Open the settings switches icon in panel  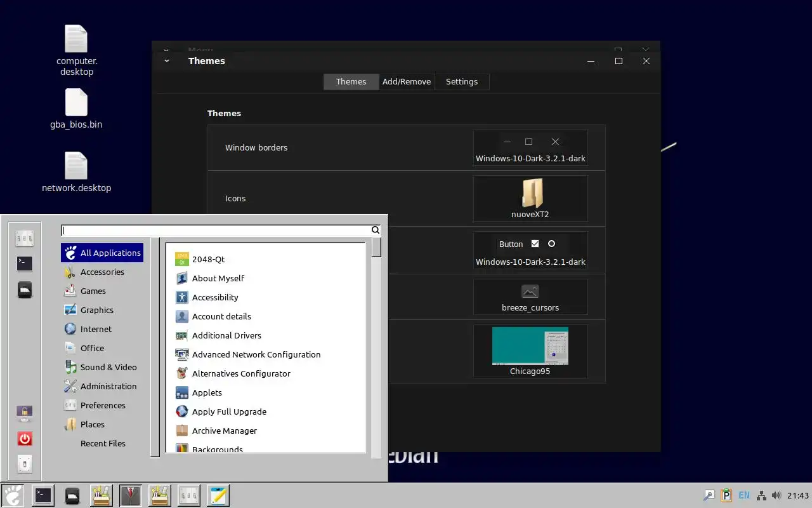pyautogui.click(x=189, y=495)
